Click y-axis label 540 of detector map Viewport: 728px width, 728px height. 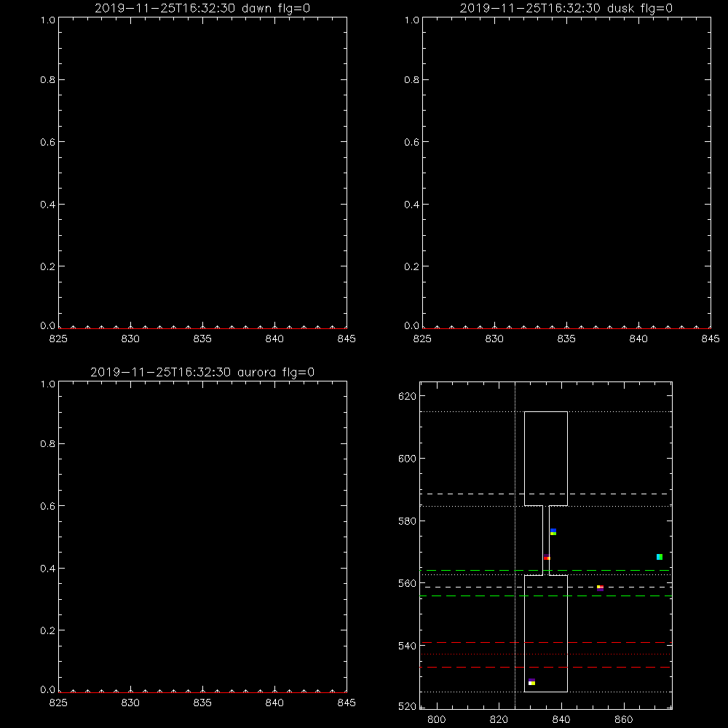407,646
